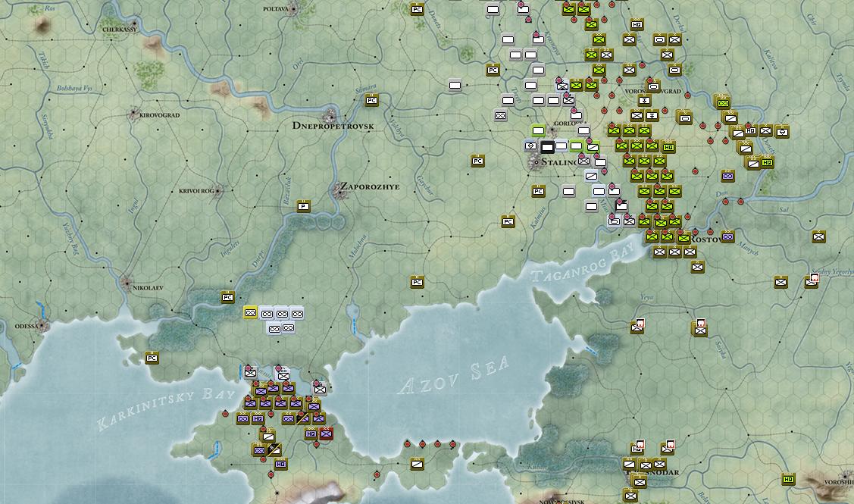Click the P marker southwest of Zaporozhye
The height and width of the screenshot is (504, 854).
click(x=303, y=206)
